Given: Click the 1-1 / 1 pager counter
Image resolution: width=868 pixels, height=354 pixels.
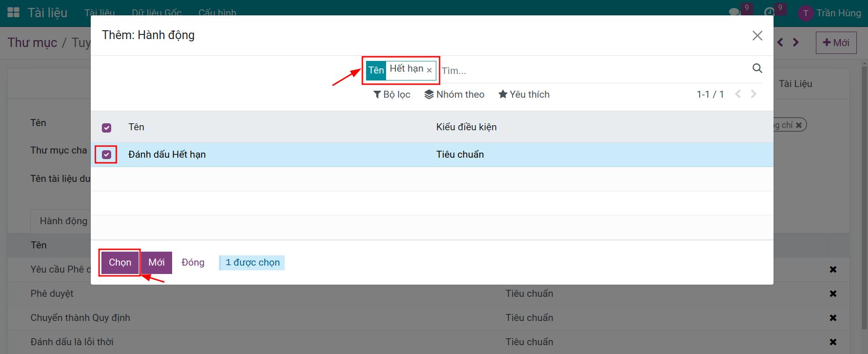Looking at the screenshot, I should click(710, 94).
